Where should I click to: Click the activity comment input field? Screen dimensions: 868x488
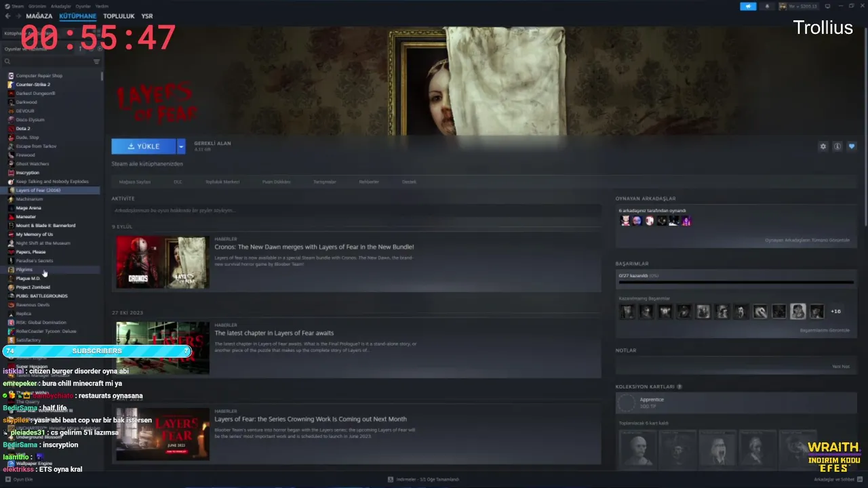tap(356, 211)
